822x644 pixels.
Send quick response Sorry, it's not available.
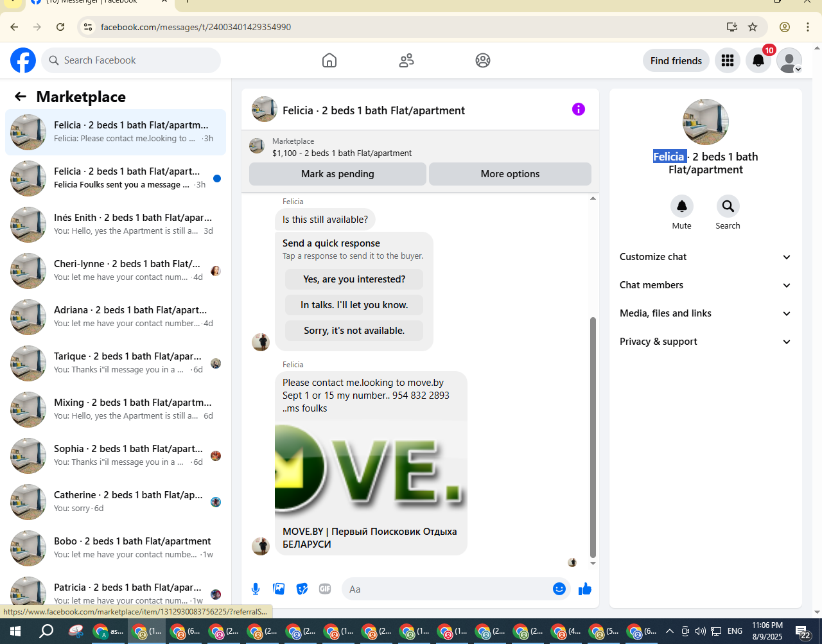pos(354,331)
